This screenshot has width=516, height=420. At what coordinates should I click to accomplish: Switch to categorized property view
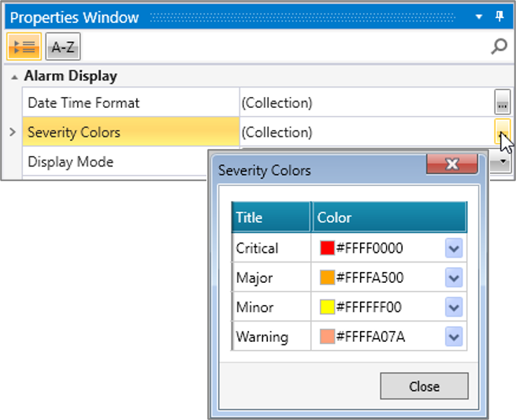(24, 47)
